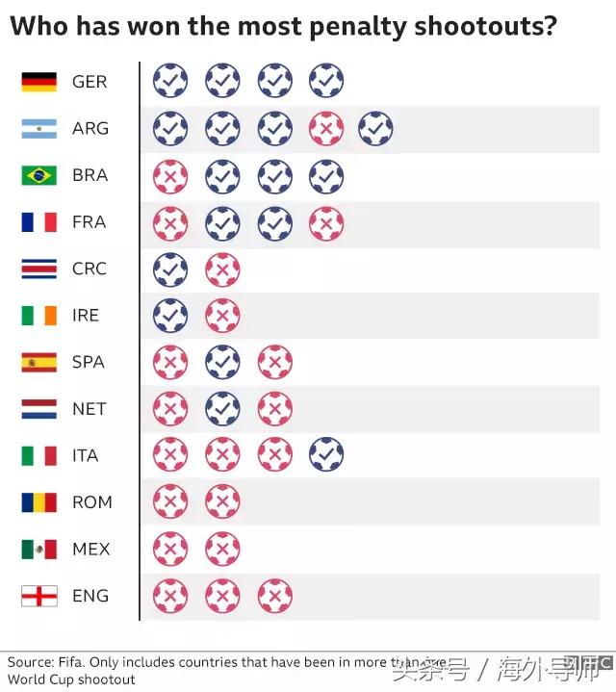Click the GER country label

(90, 82)
